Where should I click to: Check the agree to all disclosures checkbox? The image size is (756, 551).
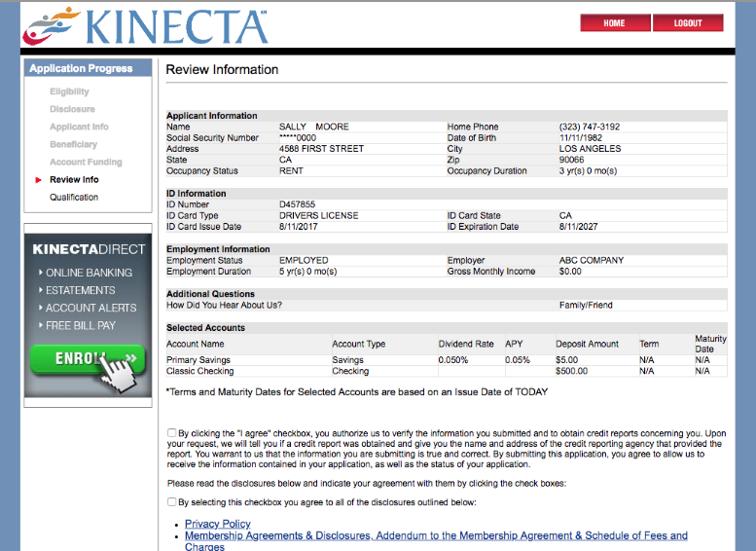coord(171,501)
